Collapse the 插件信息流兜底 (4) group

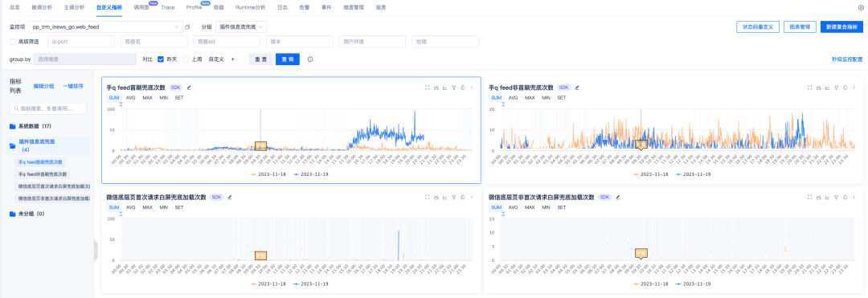tap(47, 145)
